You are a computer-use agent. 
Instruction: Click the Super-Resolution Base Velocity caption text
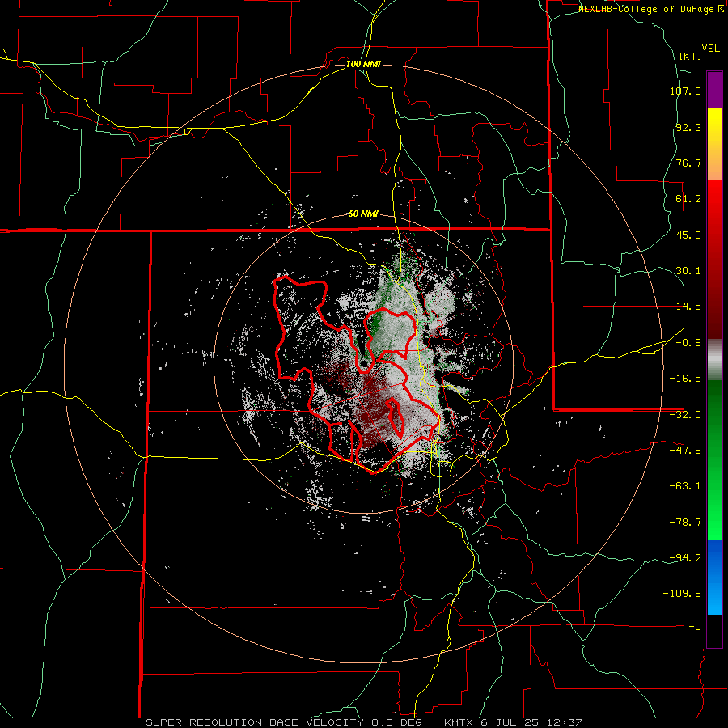[363, 722]
